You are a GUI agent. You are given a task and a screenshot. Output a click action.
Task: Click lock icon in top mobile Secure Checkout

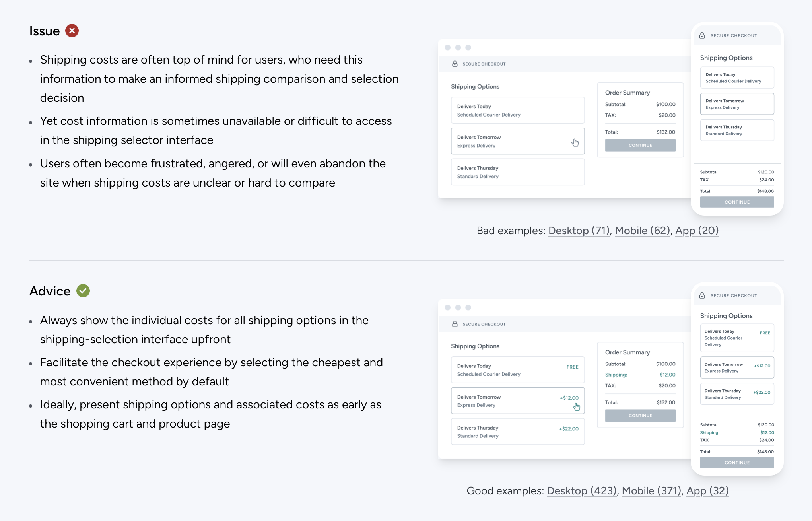[x=702, y=35]
